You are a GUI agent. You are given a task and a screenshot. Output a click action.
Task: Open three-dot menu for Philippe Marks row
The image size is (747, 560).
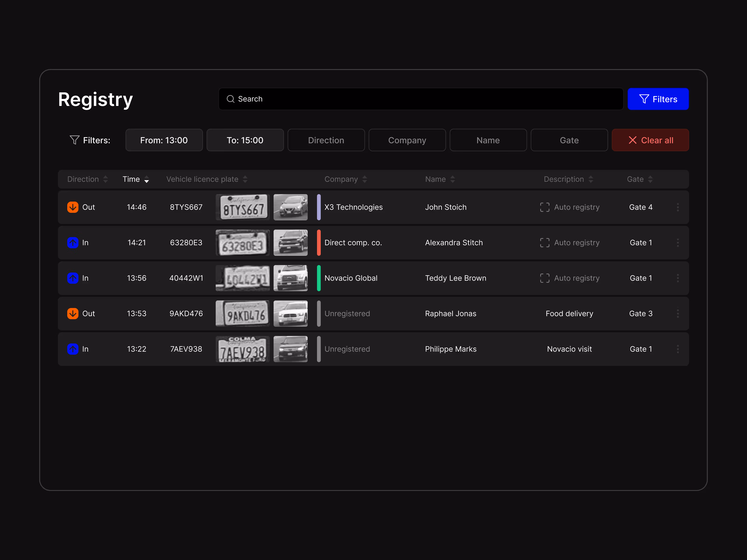click(x=677, y=349)
